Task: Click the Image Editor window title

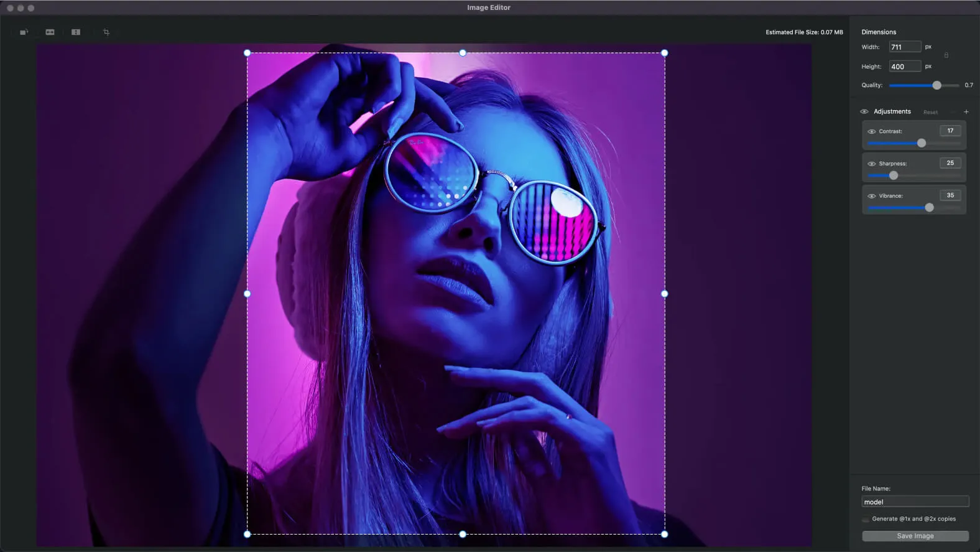Action: 489,7
